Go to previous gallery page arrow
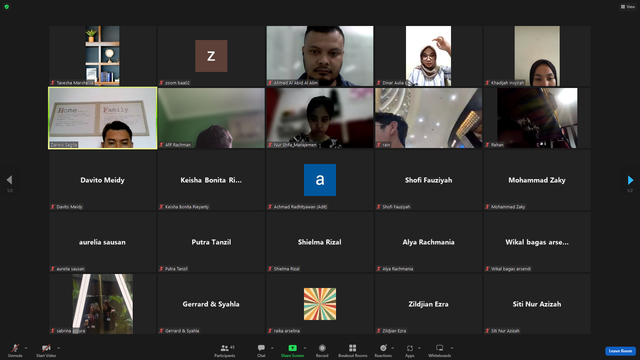 point(9,180)
